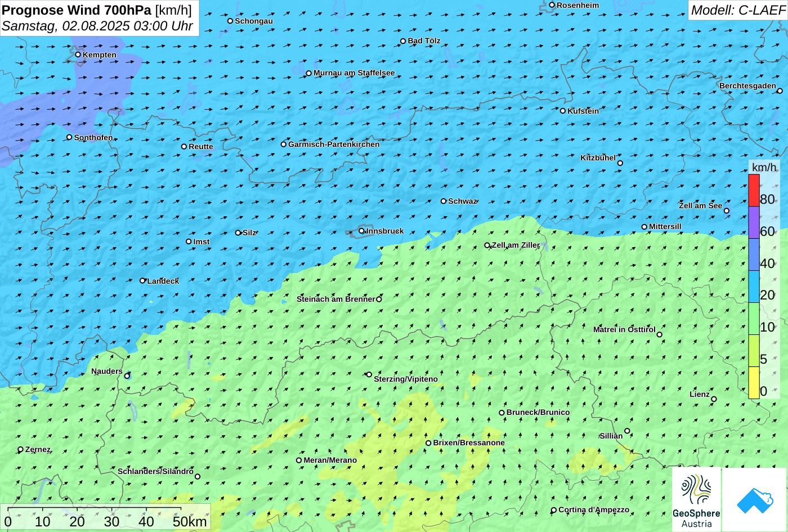Viewport: 788px width, 532px height.
Task: Click the legend value 5
Action: click(x=764, y=359)
